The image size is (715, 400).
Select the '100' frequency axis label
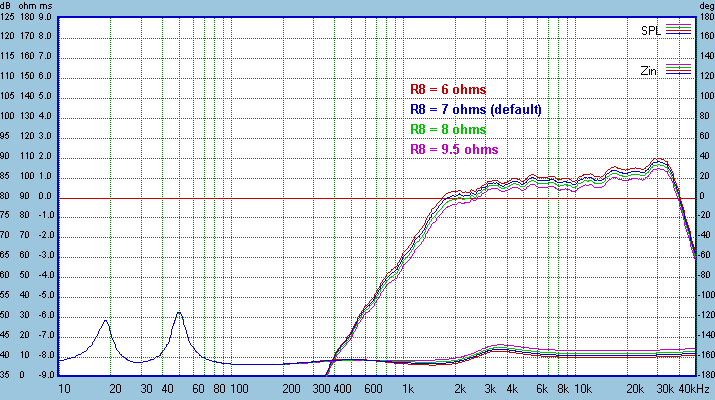[x=239, y=388]
